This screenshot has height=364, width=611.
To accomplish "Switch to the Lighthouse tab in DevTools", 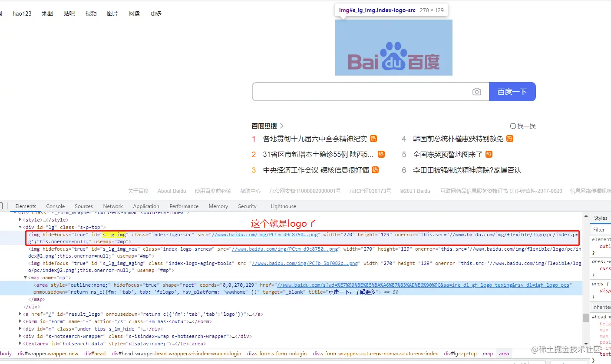I will click(x=283, y=206).
